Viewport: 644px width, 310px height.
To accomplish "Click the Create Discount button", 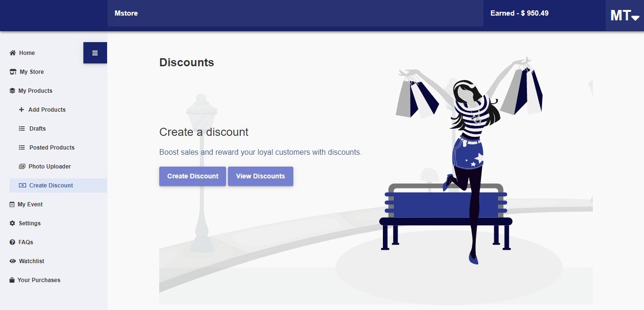I will [192, 176].
